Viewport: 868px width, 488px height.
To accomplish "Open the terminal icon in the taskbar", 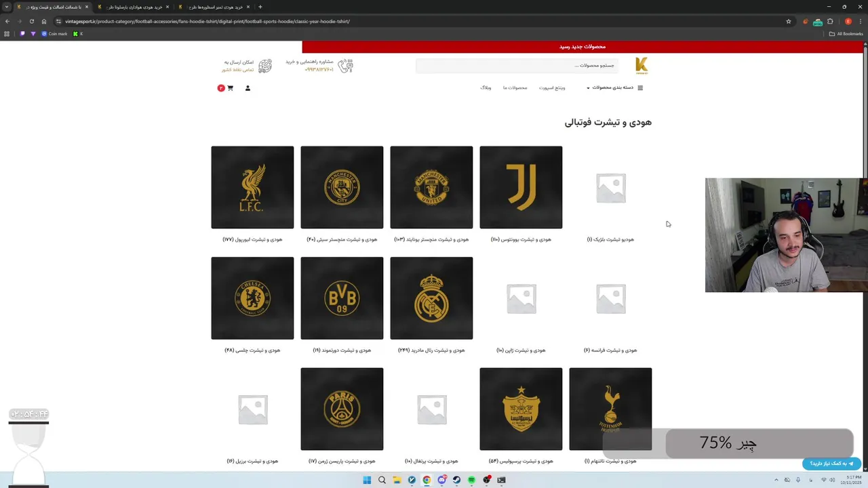I will (501, 480).
